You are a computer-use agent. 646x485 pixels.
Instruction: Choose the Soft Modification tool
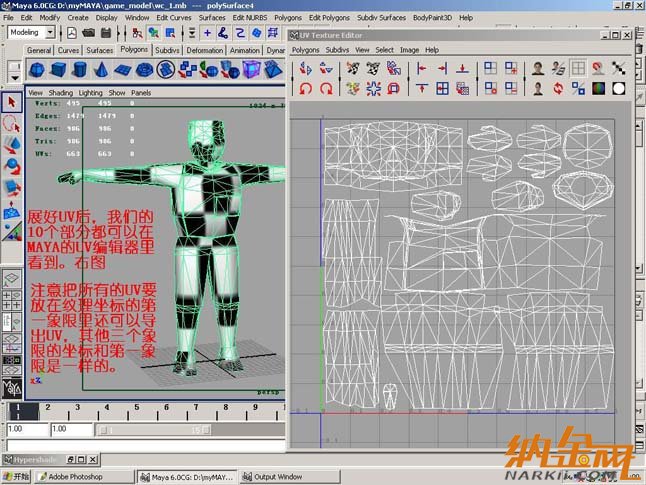click(12, 210)
